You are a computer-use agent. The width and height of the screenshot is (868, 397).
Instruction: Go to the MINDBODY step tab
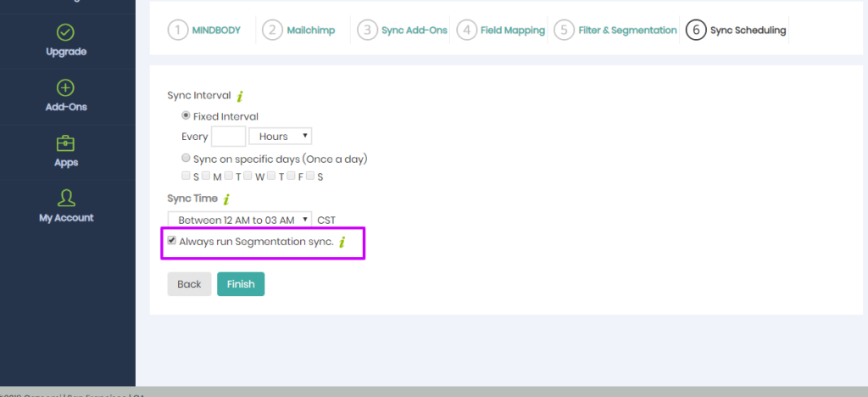pos(216,31)
